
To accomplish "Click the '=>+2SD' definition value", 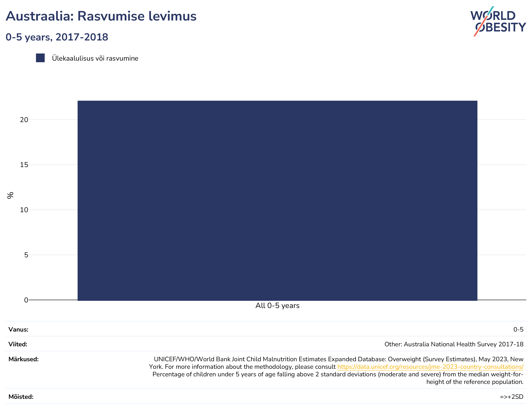I will pos(511,397).
